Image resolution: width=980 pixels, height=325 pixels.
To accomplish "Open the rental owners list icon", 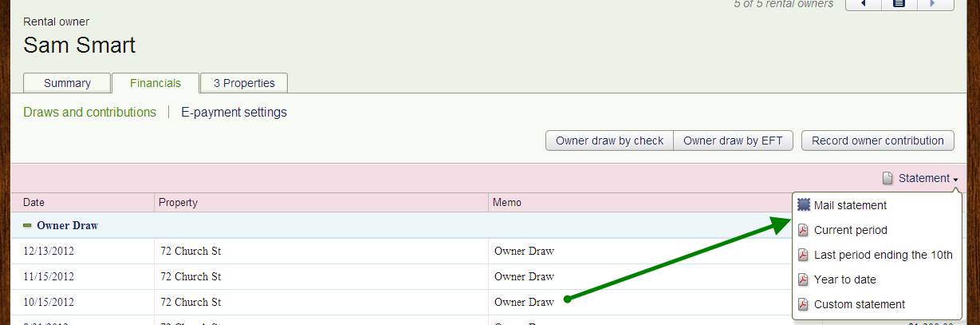I will [899, 4].
